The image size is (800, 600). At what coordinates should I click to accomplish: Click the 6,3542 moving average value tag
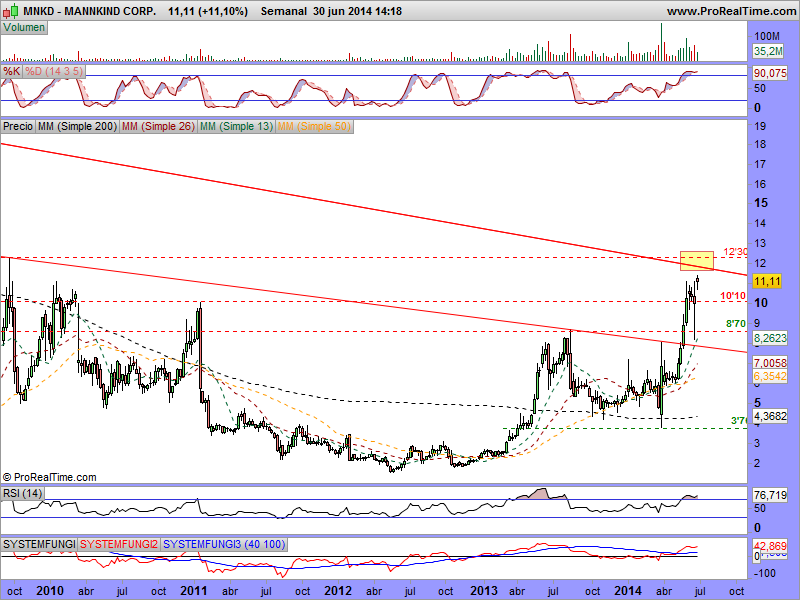[x=770, y=377]
